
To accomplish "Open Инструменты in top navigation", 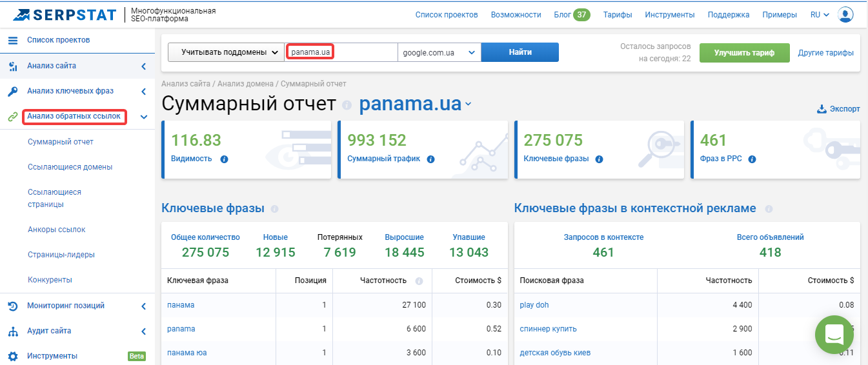I will 670,15.
